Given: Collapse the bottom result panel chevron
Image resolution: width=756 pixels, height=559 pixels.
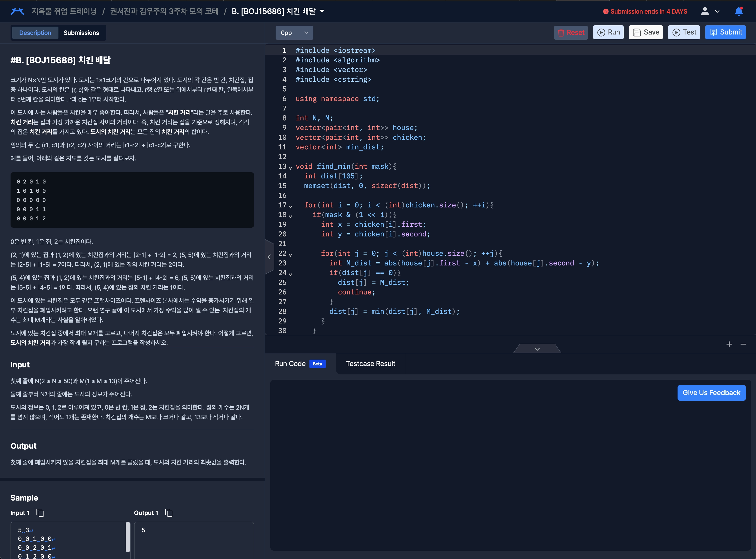Looking at the screenshot, I should click(537, 349).
